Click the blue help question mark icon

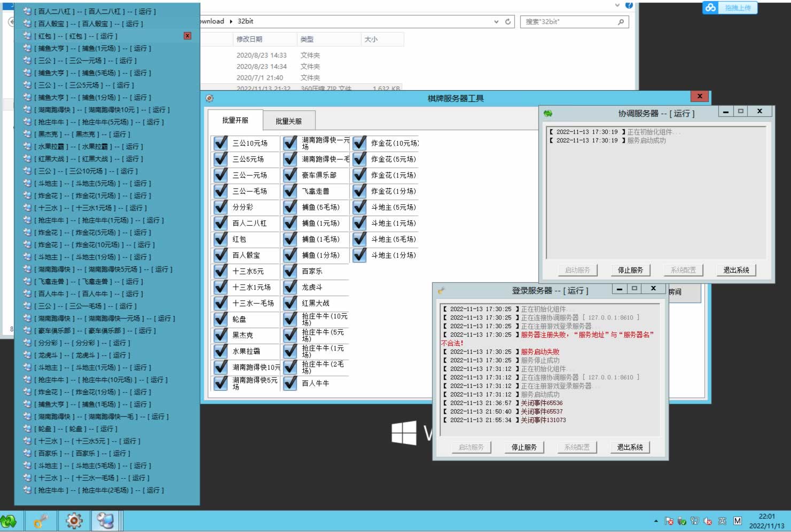(629, 5)
